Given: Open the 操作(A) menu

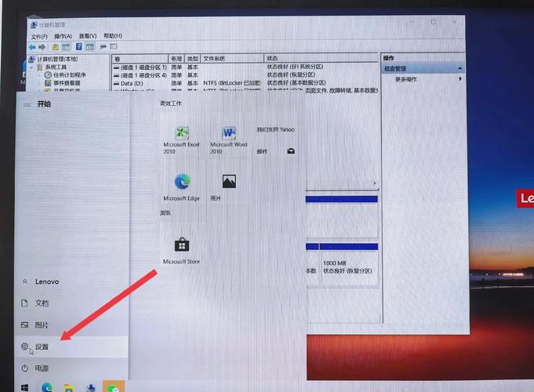Looking at the screenshot, I should 63,36.
